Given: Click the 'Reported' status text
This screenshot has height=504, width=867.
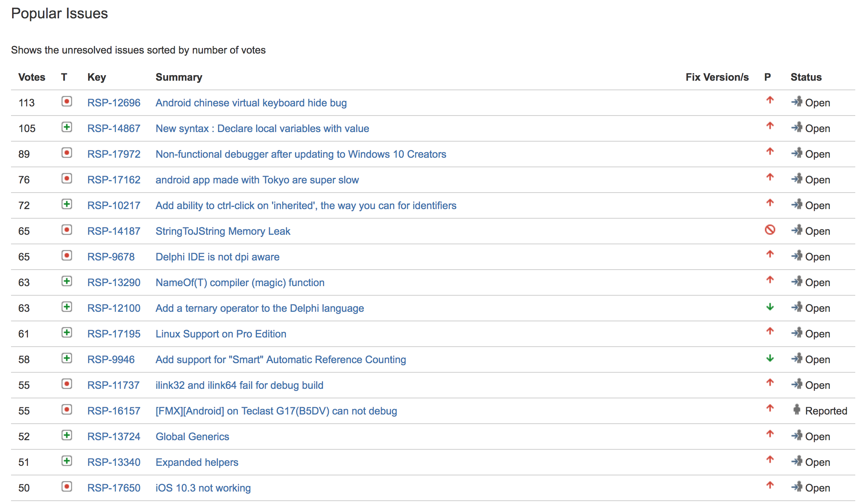Looking at the screenshot, I should click(x=826, y=411).
